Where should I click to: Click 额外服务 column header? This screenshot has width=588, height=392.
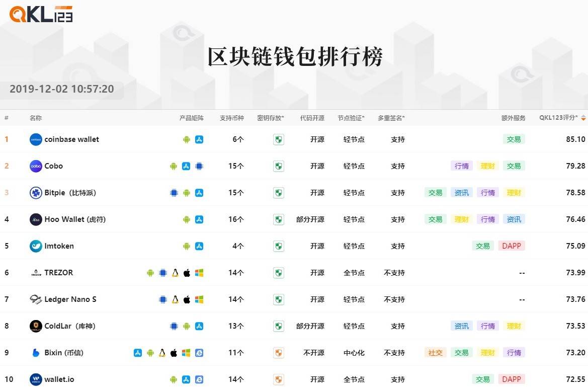(514, 118)
